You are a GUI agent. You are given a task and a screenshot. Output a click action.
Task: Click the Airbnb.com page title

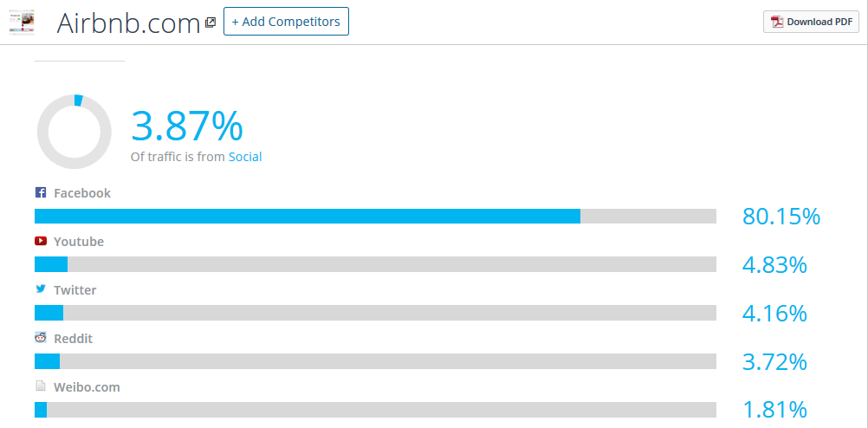point(128,23)
